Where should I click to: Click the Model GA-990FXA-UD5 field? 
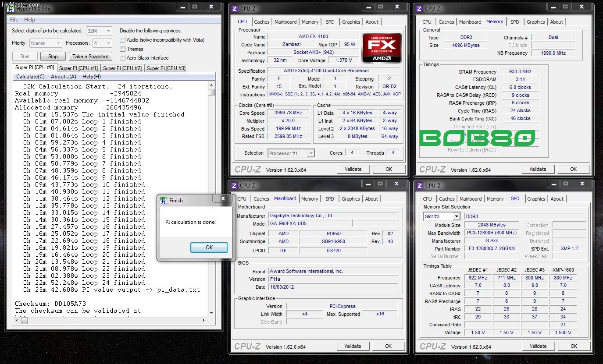310,223
